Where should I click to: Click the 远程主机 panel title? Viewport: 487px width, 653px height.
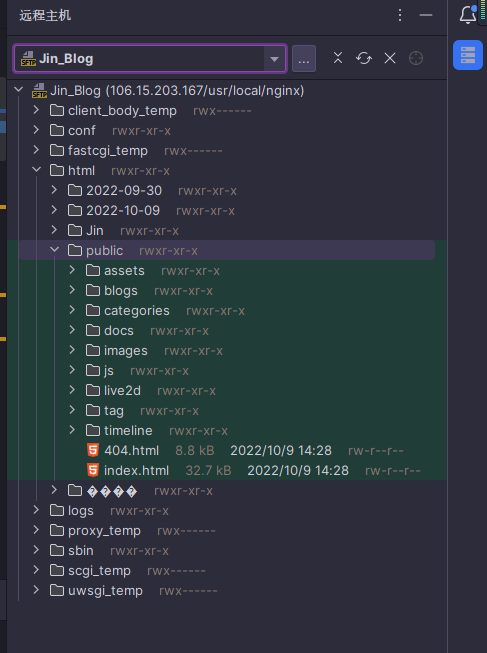tap(45, 15)
